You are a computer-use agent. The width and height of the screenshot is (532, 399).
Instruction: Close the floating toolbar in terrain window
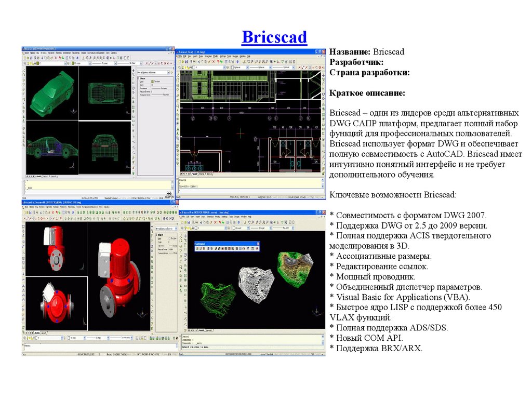click(x=258, y=244)
